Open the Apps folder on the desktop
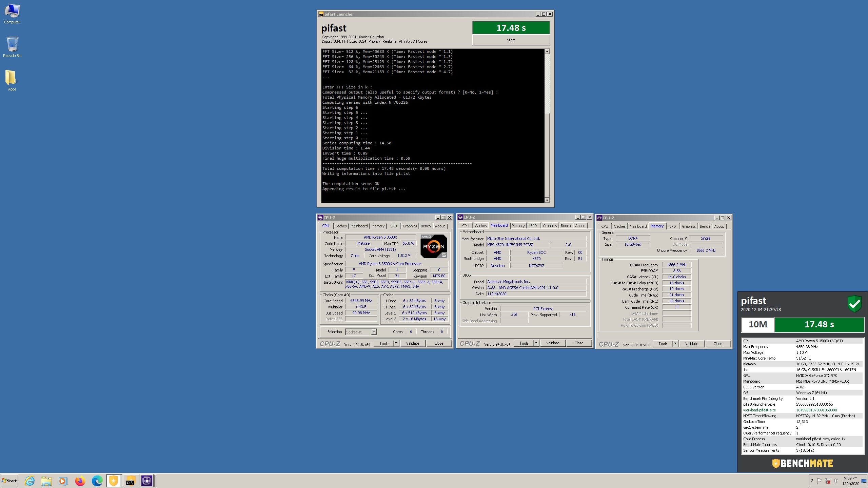Image resolution: width=868 pixels, height=488 pixels. [x=12, y=81]
